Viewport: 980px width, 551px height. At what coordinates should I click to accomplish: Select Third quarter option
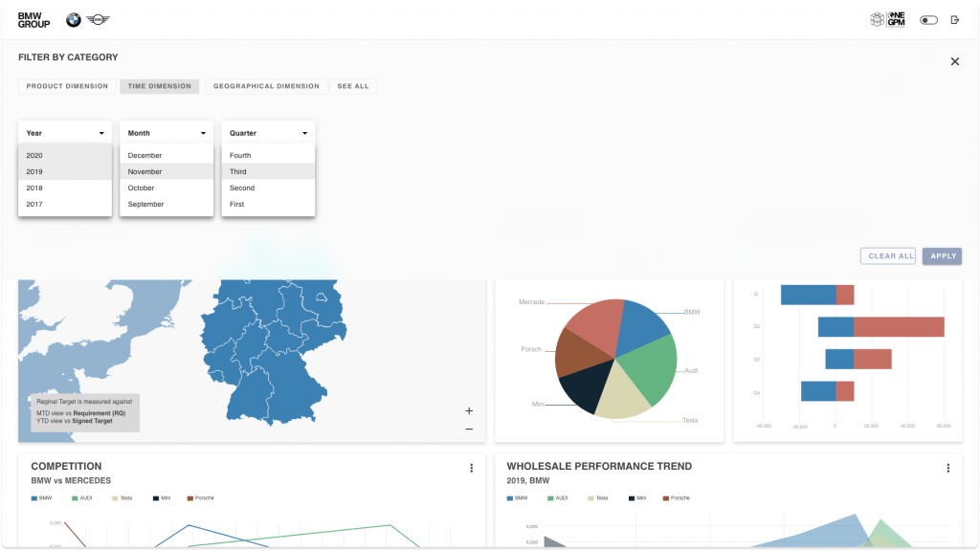268,172
